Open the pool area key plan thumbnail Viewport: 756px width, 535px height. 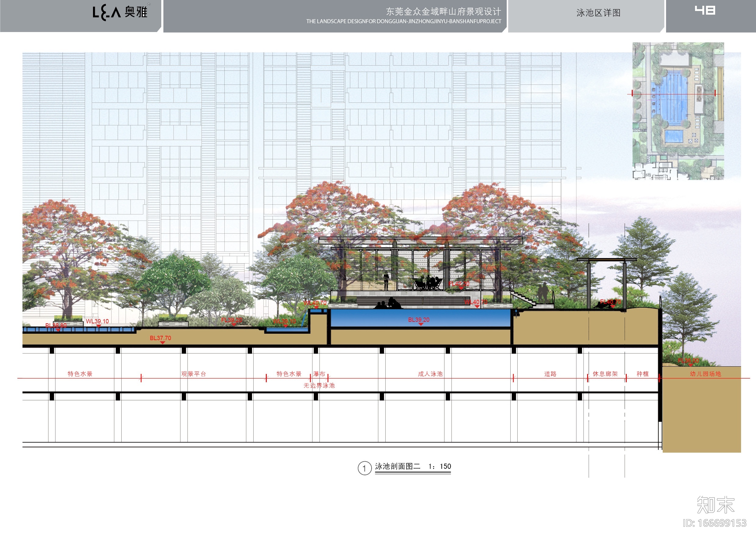678,111
